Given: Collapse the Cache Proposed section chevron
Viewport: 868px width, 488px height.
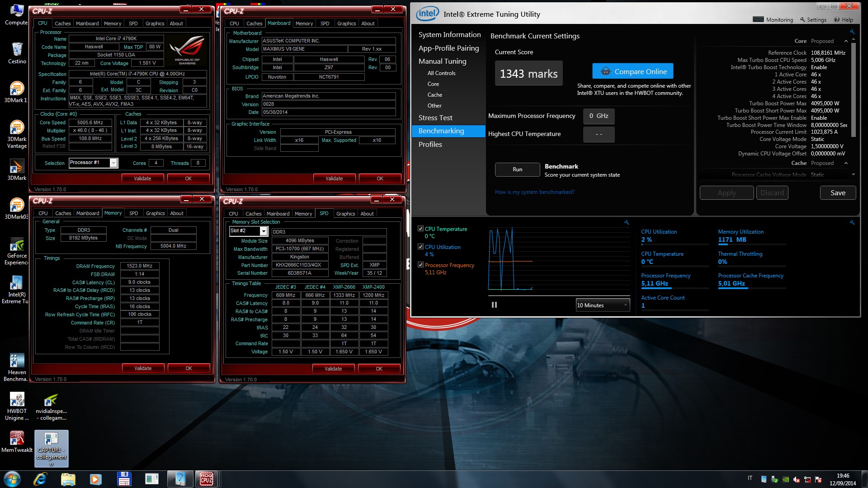Looking at the screenshot, I should click(846, 163).
